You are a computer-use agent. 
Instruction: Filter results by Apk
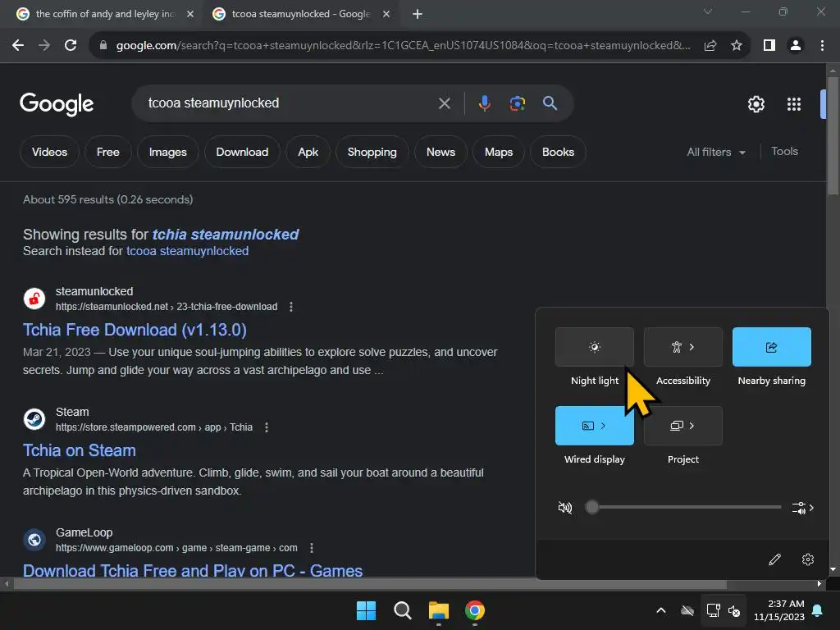point(308,152)
